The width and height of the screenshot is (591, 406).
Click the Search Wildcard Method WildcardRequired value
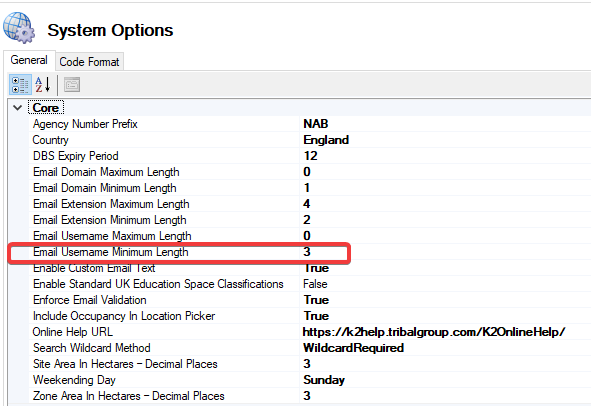pyautogui.click(x=353, y=348)
